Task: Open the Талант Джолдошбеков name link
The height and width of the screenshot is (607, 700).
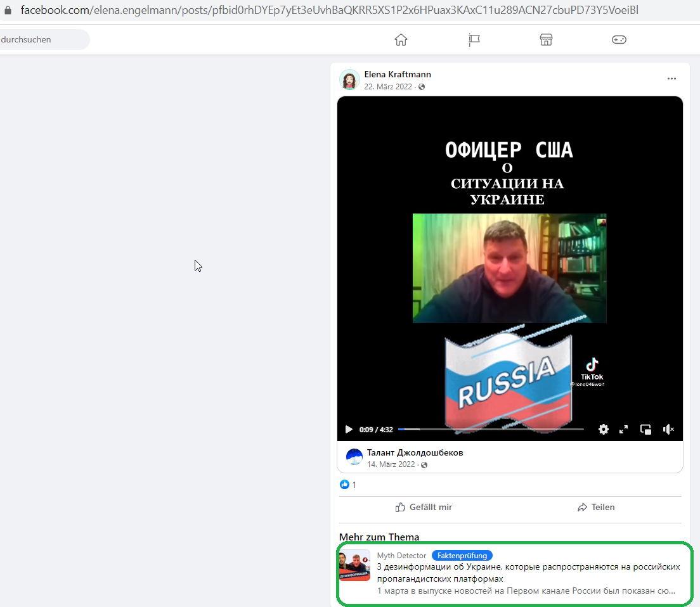Action: pos(415,452)
